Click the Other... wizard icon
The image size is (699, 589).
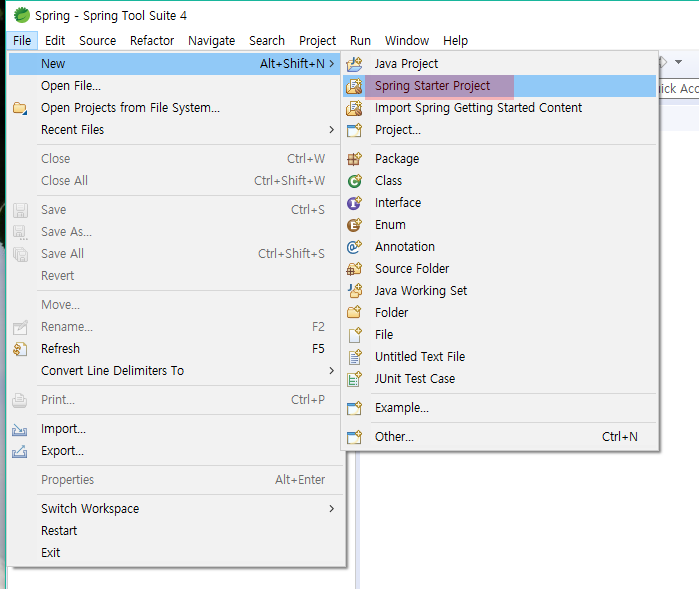tap(354, 437)
